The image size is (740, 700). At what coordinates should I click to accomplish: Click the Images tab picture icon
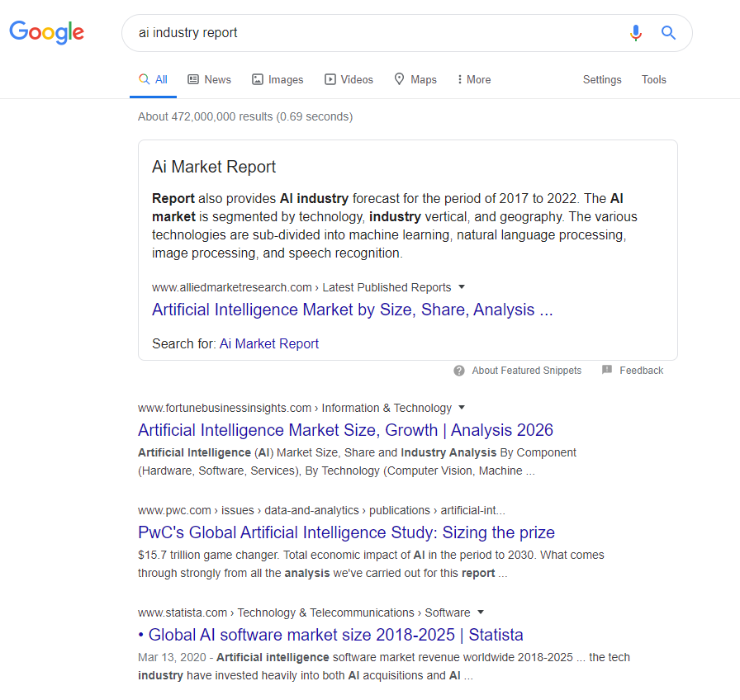(257, 79)
